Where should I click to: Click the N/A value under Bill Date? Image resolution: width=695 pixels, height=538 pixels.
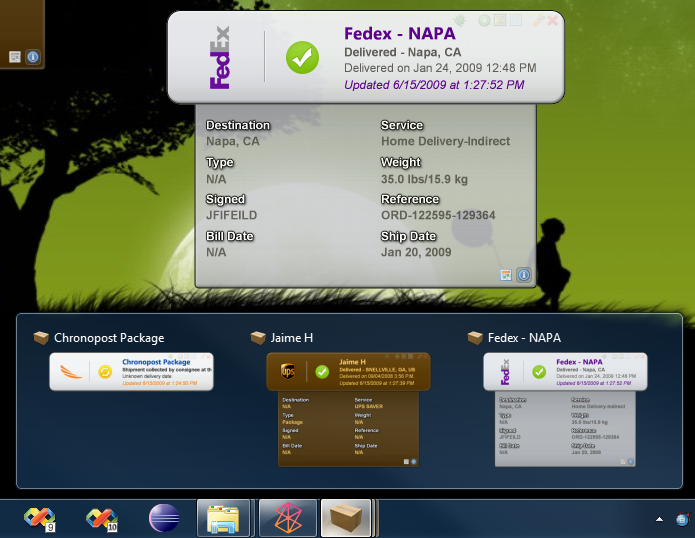tap(216, 252)
